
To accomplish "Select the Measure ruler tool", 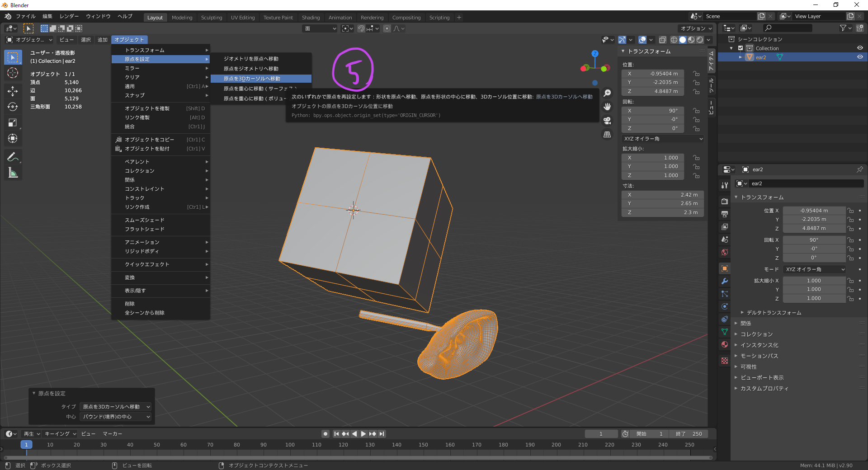I will [13, 173].
